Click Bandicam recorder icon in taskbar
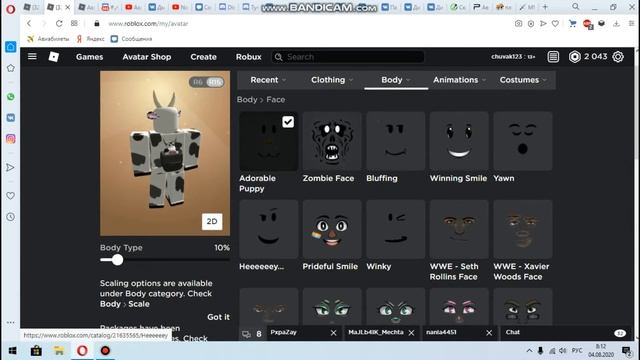Viewport: 640px width, 360px height. (105, 351)
